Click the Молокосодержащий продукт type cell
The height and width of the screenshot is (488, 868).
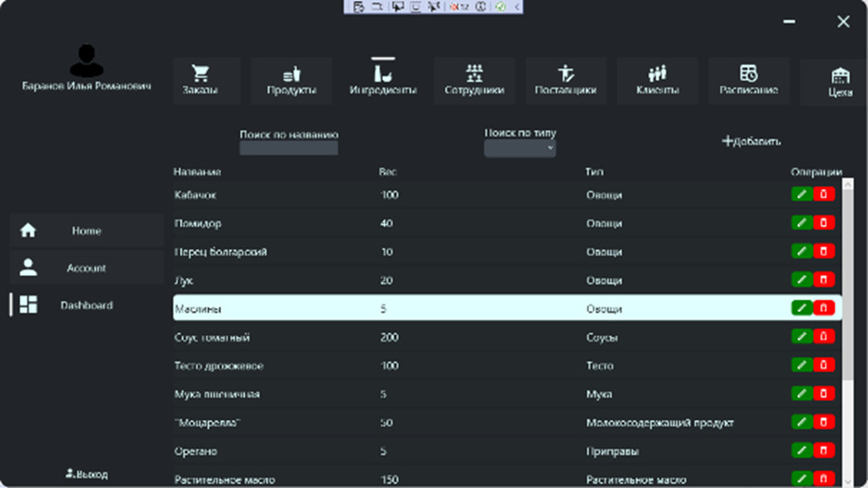pyautogui.click(x=660, y=423)
